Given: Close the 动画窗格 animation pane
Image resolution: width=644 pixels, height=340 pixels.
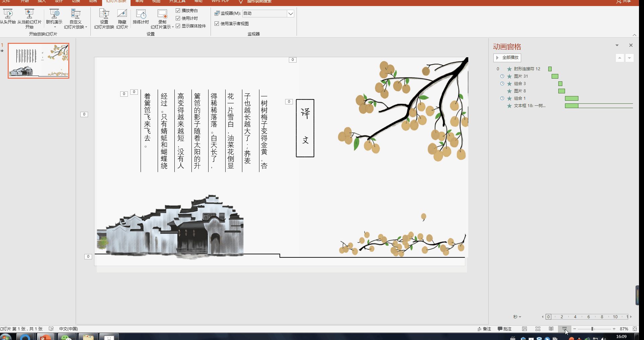Looking at the screenshot, I should tap(631, 45).
